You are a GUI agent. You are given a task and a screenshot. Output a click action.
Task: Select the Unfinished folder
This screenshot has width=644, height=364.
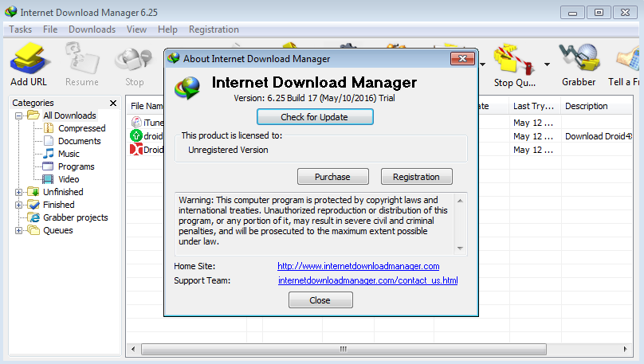tap(63, 192)
